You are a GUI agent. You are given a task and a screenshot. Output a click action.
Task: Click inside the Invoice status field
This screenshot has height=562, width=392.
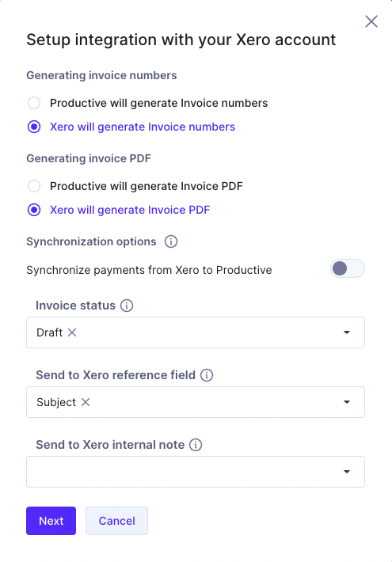pos(196,332)
